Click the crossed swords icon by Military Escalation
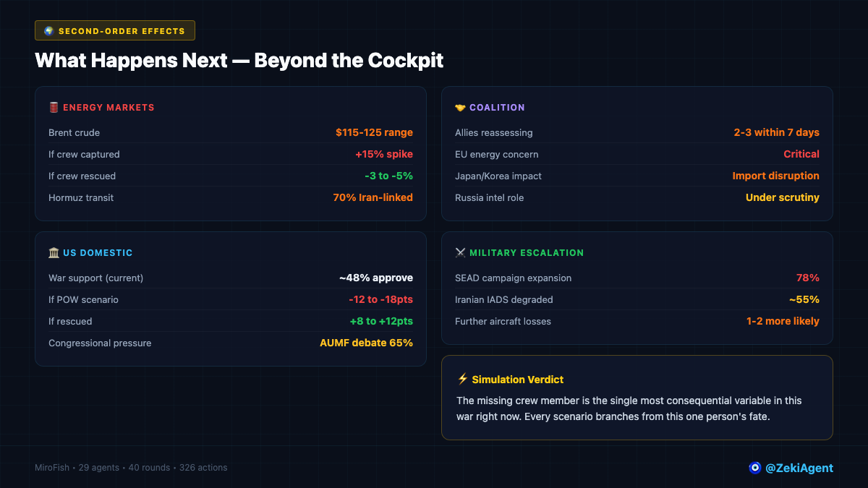Image resolution: width=868 pixels, height=488 pixels. point(460,253)
